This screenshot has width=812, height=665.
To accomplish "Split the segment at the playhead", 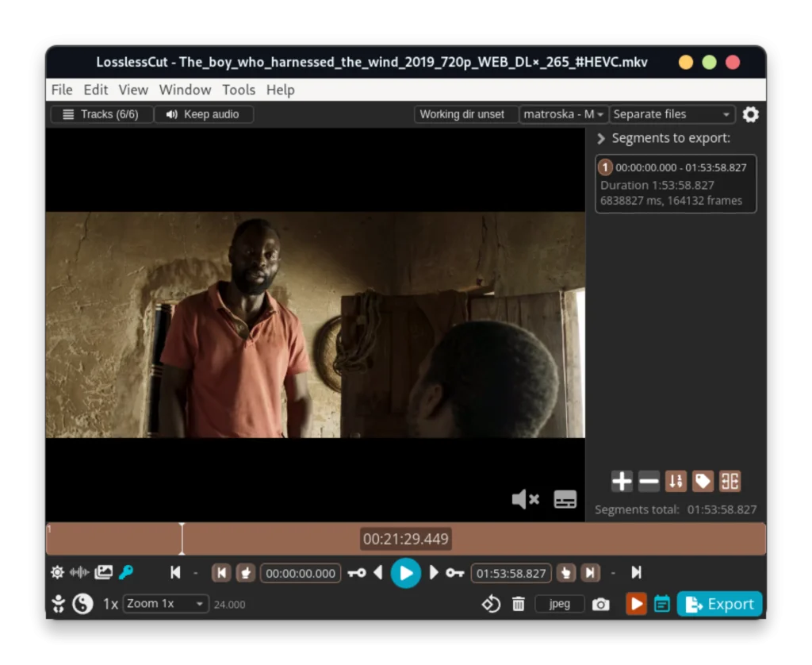I will (x=729, y=481).
